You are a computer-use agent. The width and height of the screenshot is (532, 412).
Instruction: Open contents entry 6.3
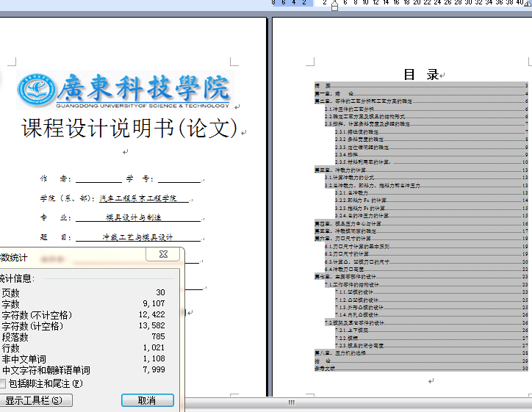click(x=426, y=261)
